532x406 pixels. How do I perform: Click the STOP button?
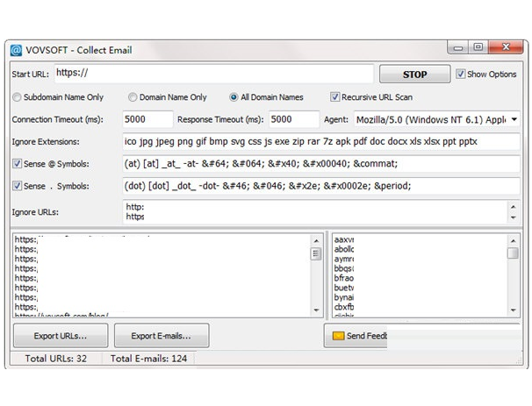[x=414, y=75]
